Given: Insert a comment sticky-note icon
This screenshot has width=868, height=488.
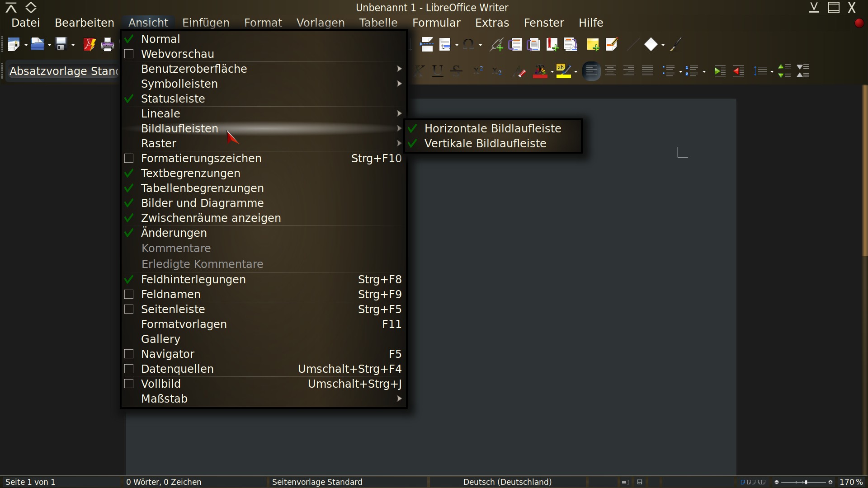Looking at the screenshot, I should pos(593,44).
